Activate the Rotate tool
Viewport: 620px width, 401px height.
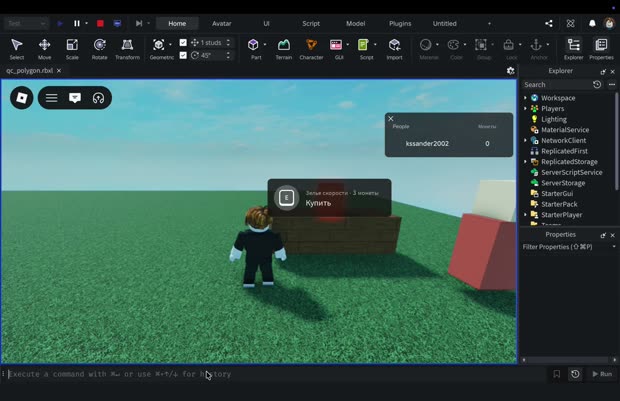click(99, 49)
